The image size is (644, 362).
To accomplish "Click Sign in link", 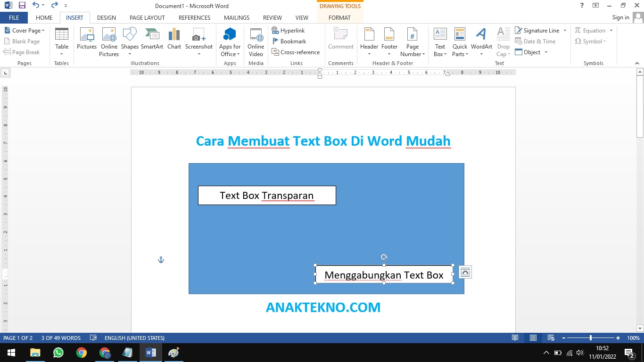I will tap(620, 17).
